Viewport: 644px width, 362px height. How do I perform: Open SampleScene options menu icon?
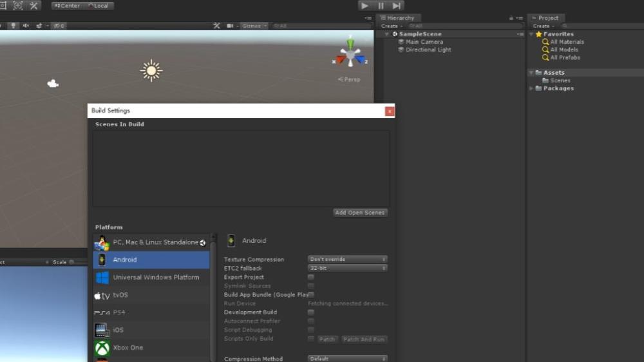tap(520, 34)
